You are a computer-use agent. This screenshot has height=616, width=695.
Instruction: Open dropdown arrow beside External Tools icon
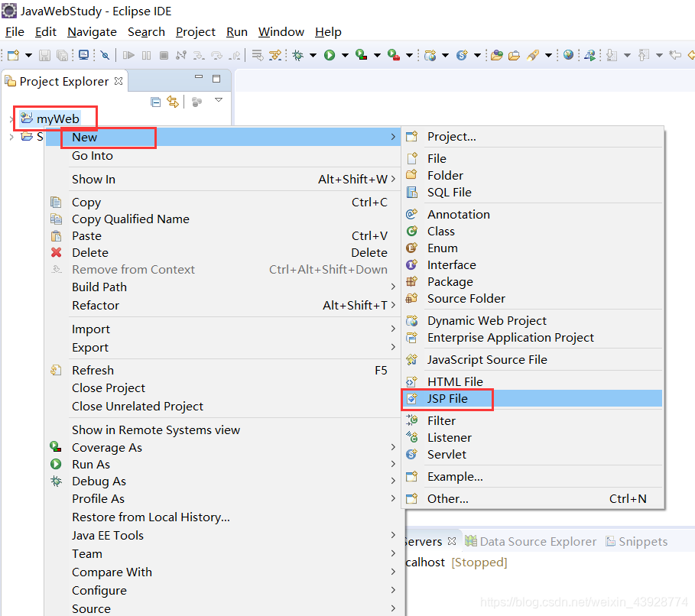(410, 55)
